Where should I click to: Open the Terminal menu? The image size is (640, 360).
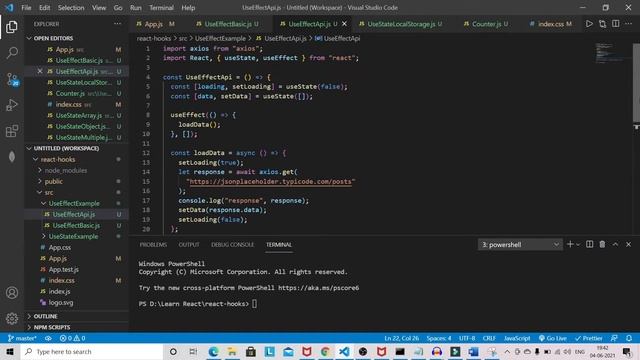161,7
